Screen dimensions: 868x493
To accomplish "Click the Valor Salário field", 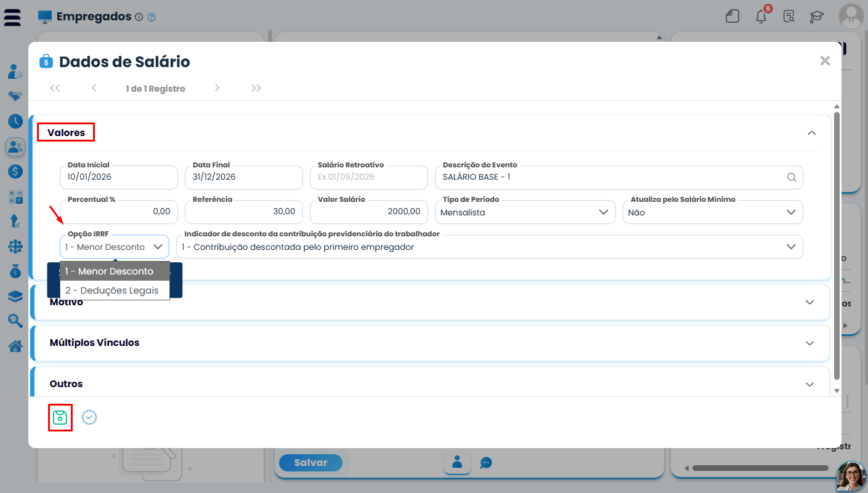I will [x=369, y=212].
